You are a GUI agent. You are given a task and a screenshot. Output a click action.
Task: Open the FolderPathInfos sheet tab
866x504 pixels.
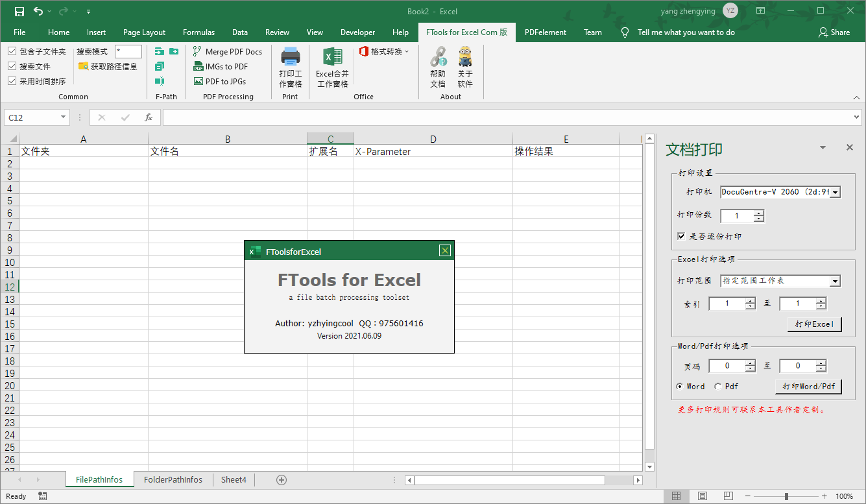(x=173, y=480)
